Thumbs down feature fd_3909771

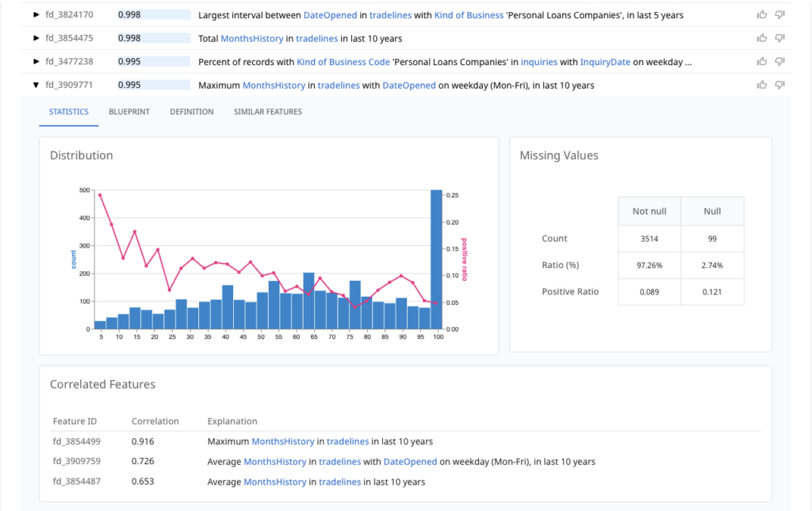coord(780,84)
